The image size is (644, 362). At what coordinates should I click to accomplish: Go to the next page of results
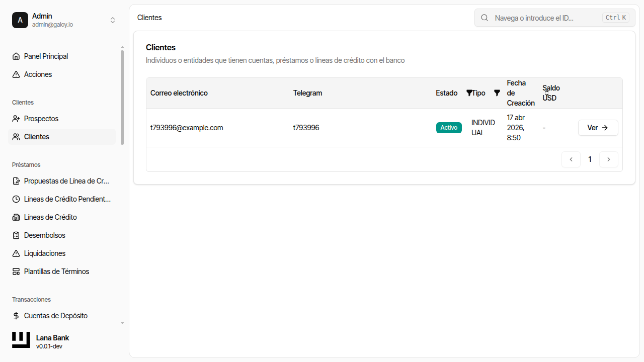(609, 159)
